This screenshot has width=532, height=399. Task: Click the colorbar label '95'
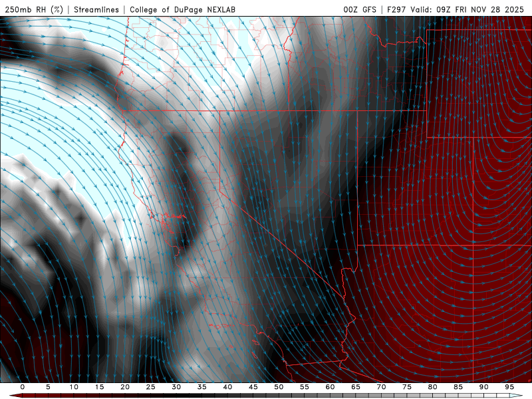[509, 387]
